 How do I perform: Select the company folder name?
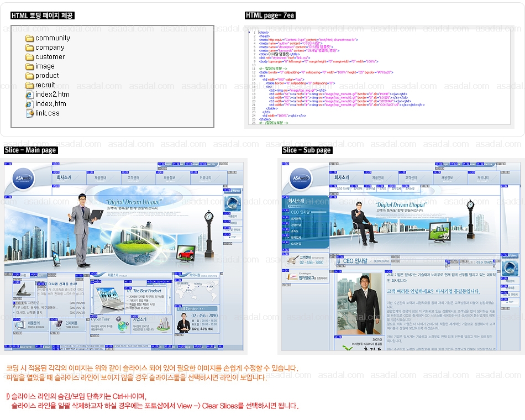[50, 48]
